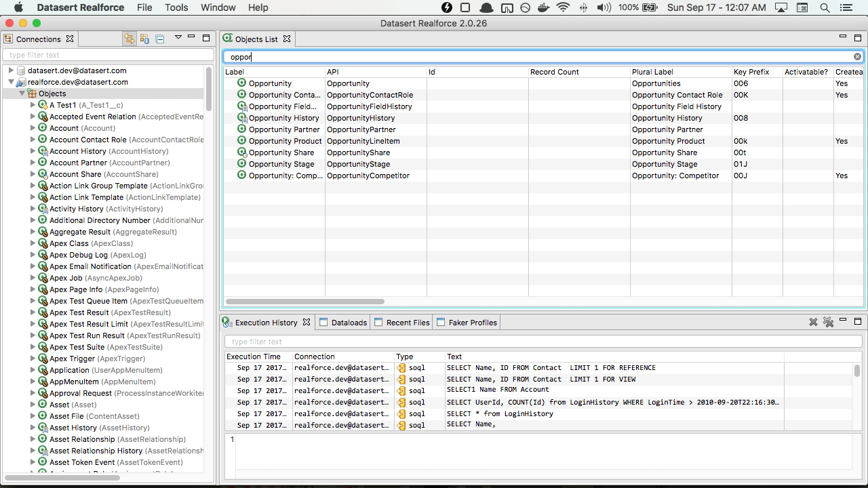
Task: Open the Bluetooth status menu
Action: [x=583, y=7]
